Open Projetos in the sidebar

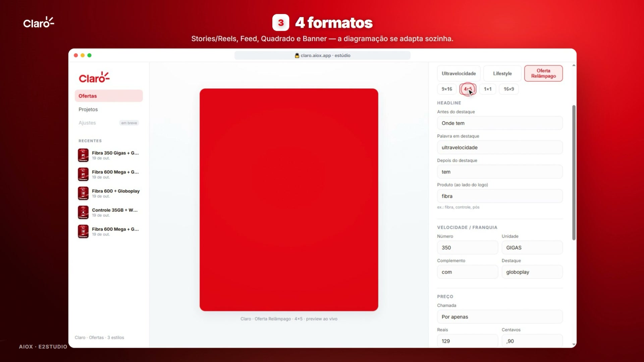coord(88,109)
